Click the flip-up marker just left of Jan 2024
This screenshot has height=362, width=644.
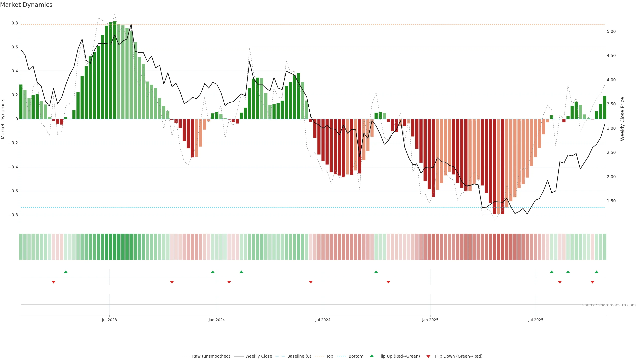(x=213, y=272)
